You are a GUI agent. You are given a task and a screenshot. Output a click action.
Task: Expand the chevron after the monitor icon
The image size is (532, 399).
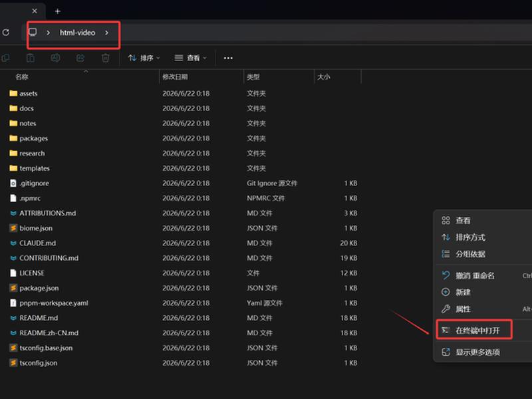pyautogui.click(x=48, y=33)
